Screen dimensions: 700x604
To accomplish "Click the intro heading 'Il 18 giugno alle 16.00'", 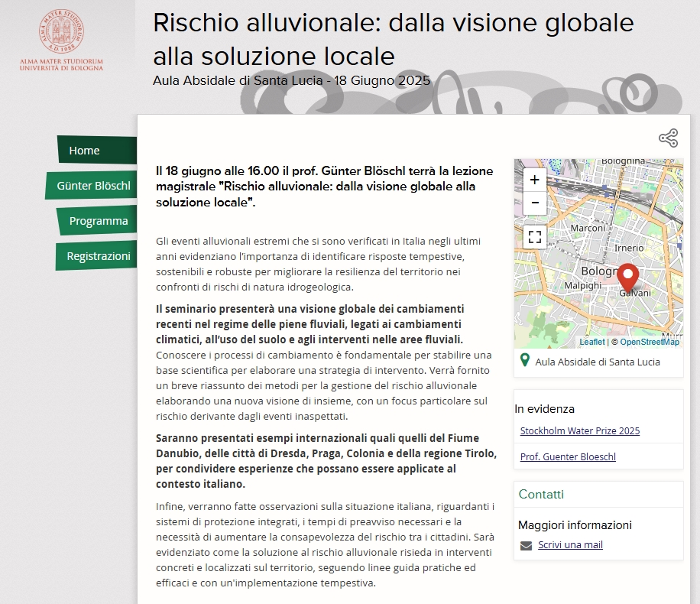I will click(x=325, y=187).
